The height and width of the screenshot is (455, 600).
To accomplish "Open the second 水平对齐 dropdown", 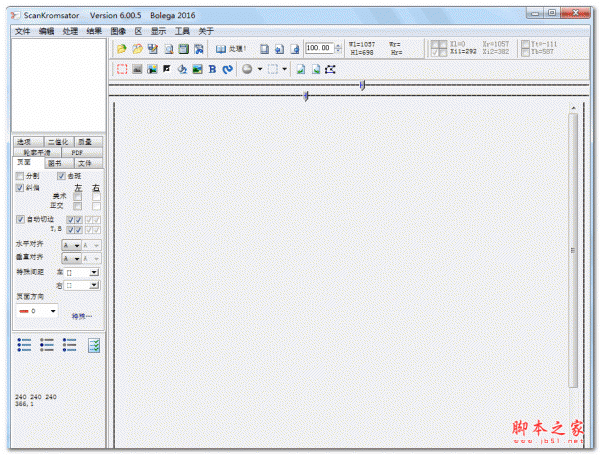I will (x=91, y=245).
